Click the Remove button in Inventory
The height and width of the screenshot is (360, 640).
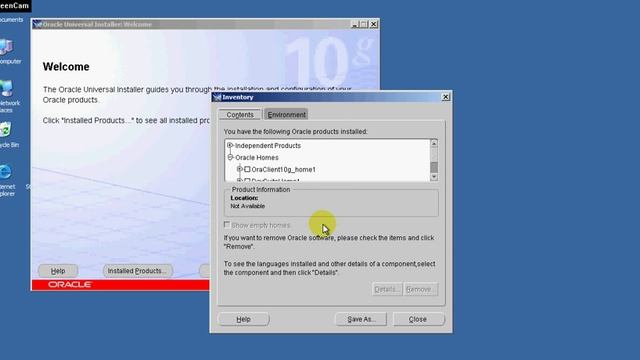point(420,289)
